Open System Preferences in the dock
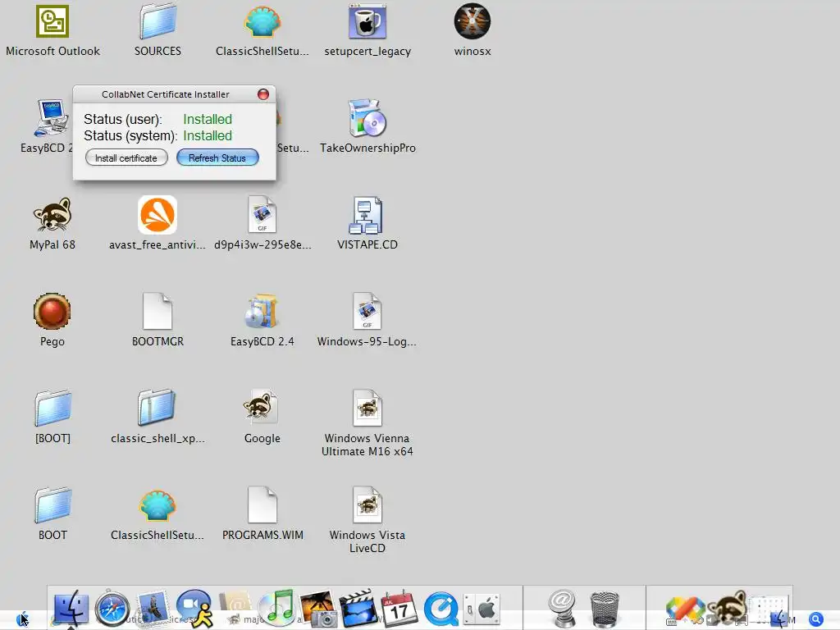 pyautogui.click(x=482, y=609)
